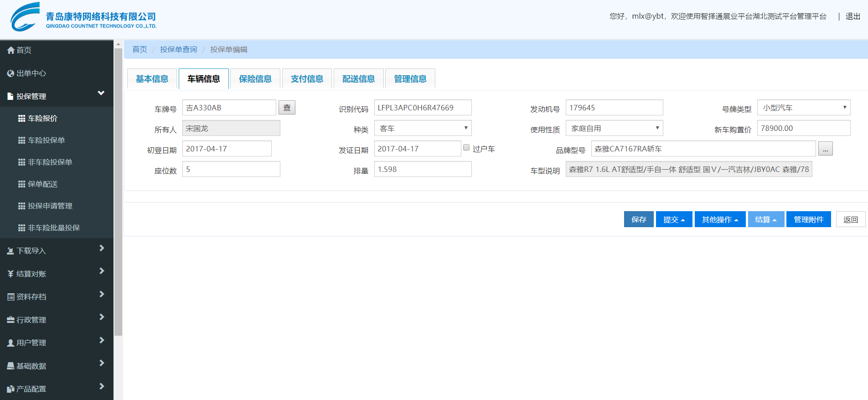Click the home icon beside 首页 in sidebar
Image resolution: width=868 pixels, height=400 pixels.
pos(11,50)
